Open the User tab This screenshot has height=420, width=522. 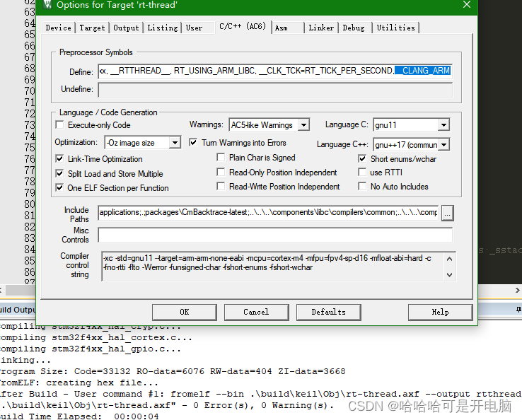(x=194, y=28)
